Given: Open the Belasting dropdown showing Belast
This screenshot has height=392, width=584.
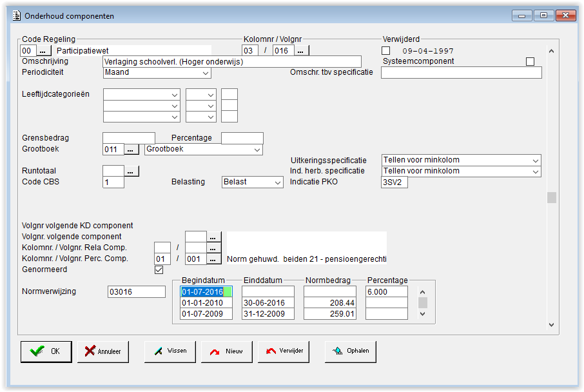Looking at the screenshot, I should (x=252, y=182).
